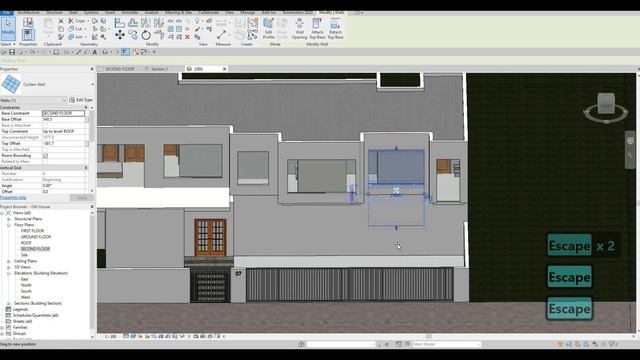Click the Curtain Wall type thumbnail

click(x=11, y=84)
